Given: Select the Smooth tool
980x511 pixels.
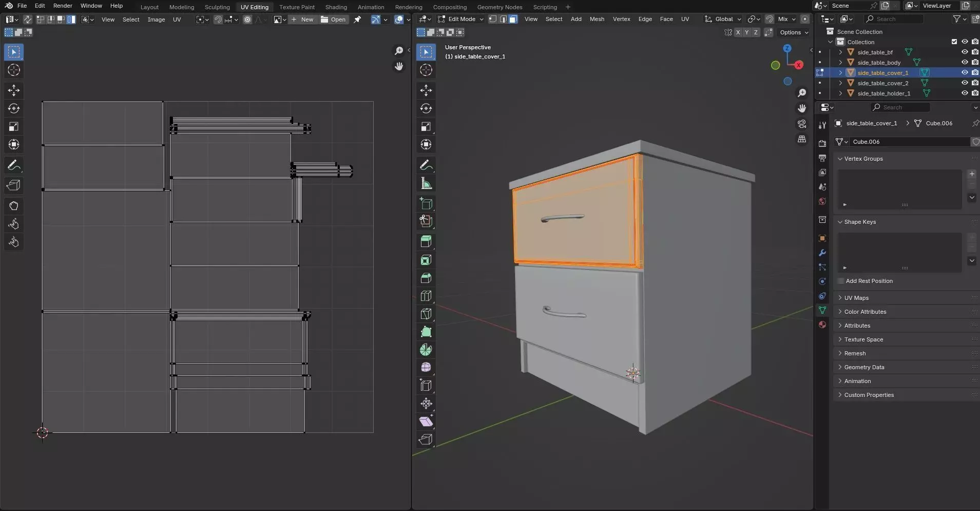Looking at the screenshot, I should pos(426,367).
